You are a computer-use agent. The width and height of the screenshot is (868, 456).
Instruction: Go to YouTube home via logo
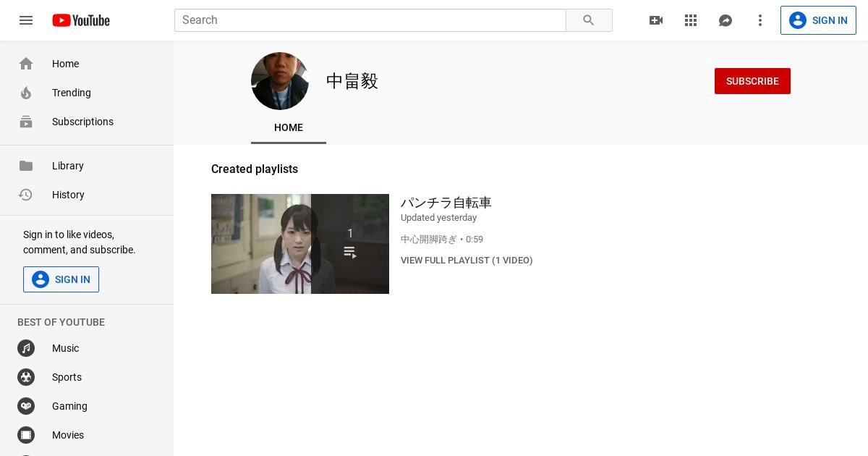[x=81, y=20]
